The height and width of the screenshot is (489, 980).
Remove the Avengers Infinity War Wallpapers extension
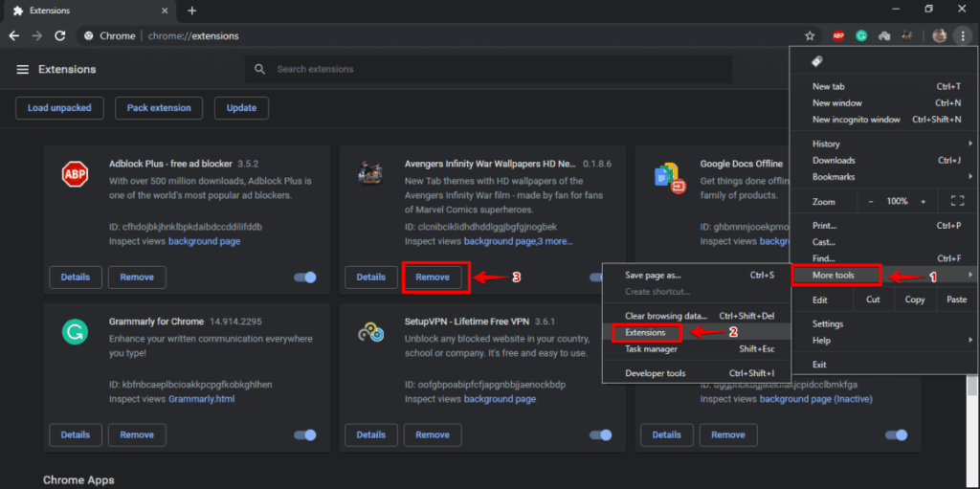click(x=433, y=278)
